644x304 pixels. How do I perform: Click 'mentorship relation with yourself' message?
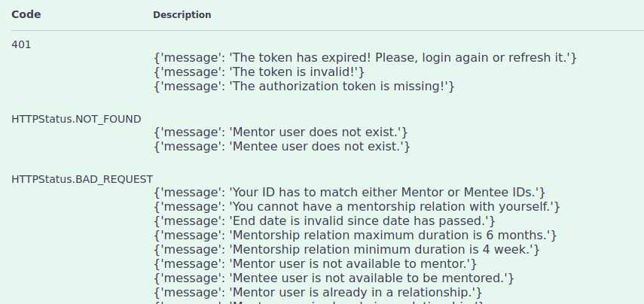pos(357,206)
